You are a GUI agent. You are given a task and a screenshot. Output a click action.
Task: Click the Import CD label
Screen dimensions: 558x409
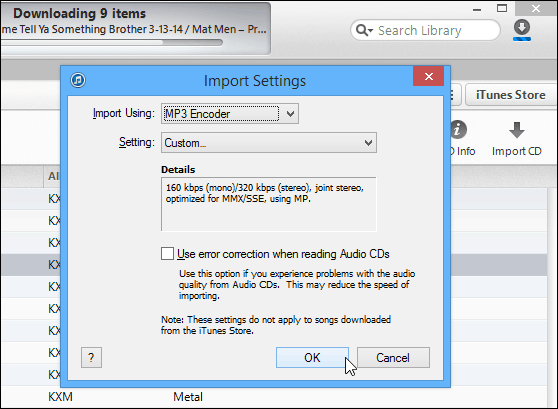pos(517,151)
